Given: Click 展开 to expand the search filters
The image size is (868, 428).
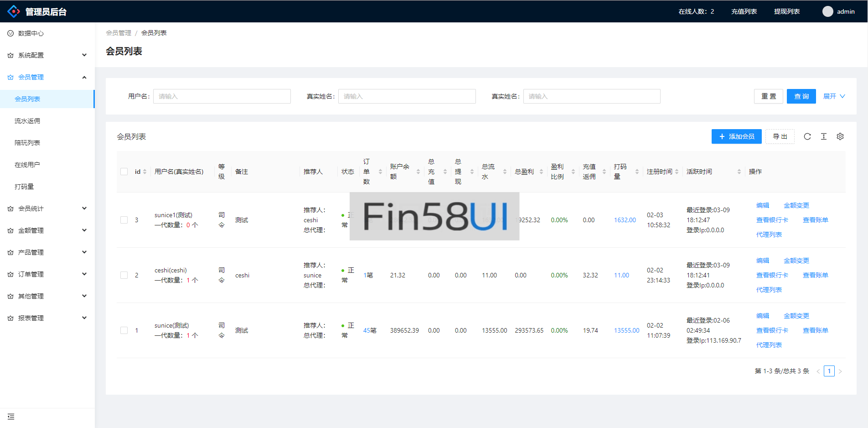Looking at the screenshot, I should point(833,96).
